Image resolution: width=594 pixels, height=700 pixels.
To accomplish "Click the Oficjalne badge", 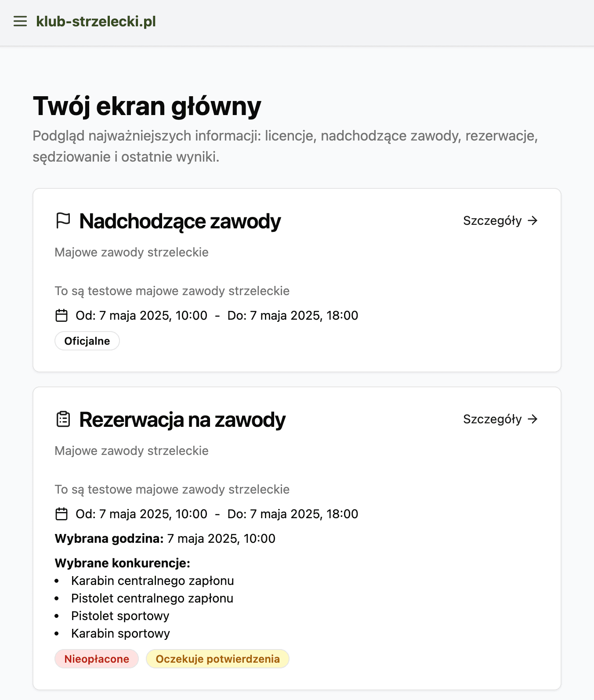I will (x=87, y=341).
